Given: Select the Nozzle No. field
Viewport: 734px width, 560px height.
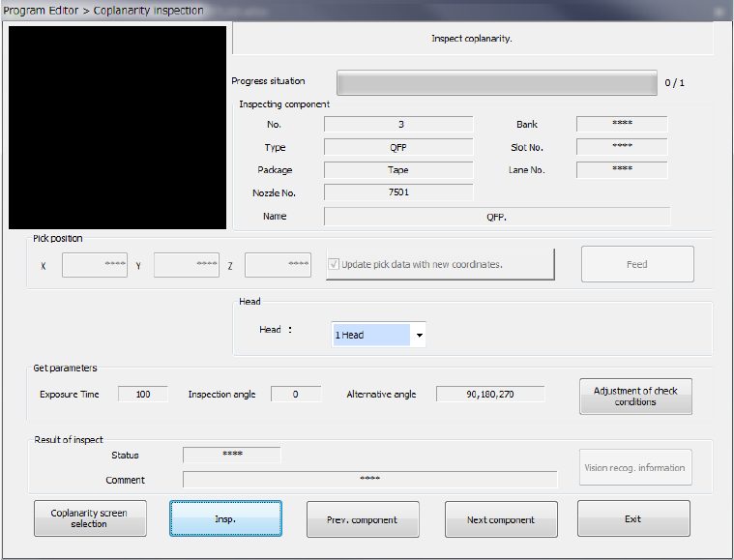Looking at the screenshot, I should tap(397, 192).
